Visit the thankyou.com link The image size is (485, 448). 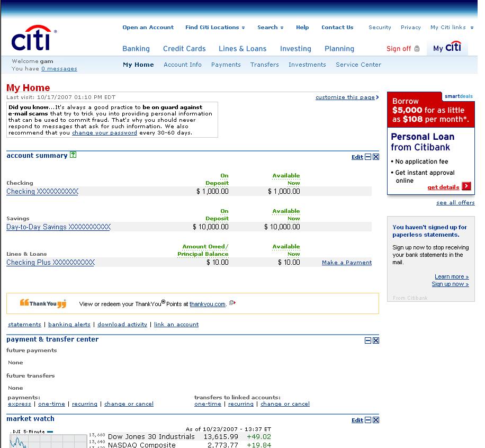(207, 304)
